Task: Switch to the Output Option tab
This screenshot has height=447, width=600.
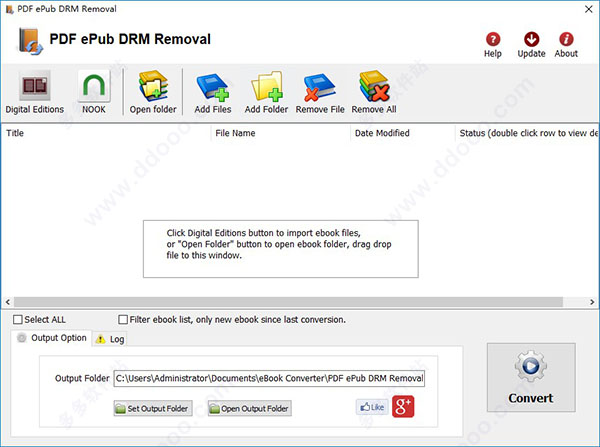Action: tap(52, 338)
